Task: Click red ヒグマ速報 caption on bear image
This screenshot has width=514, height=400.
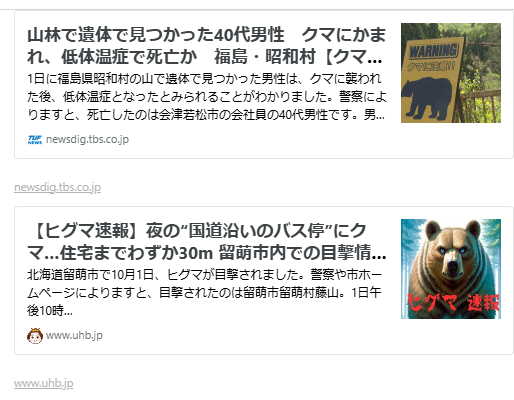Action: (x=454, y=303)
